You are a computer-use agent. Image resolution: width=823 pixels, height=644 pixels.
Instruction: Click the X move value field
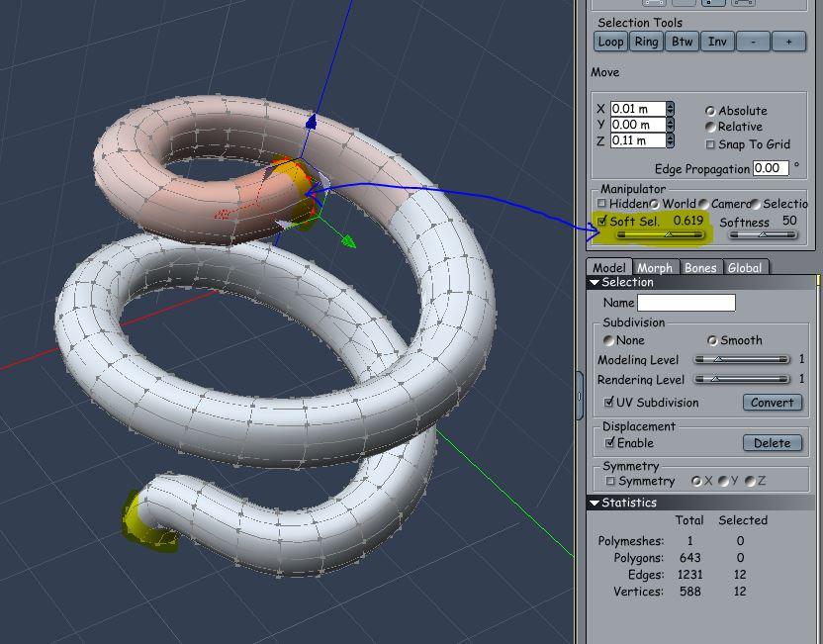(638, 109)
